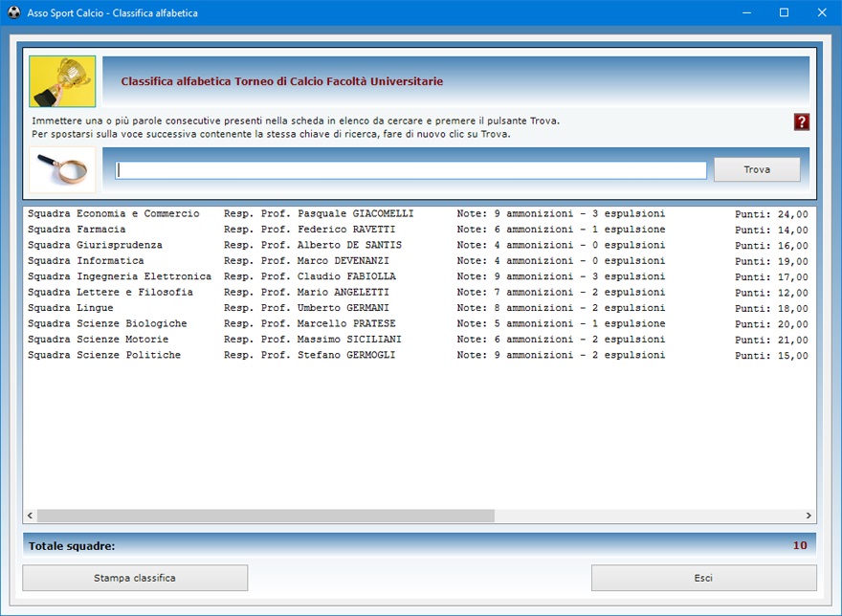Click Resp. Prof. Claudio FABIOLLA text

pyautogui.click(x=309, y=276)
